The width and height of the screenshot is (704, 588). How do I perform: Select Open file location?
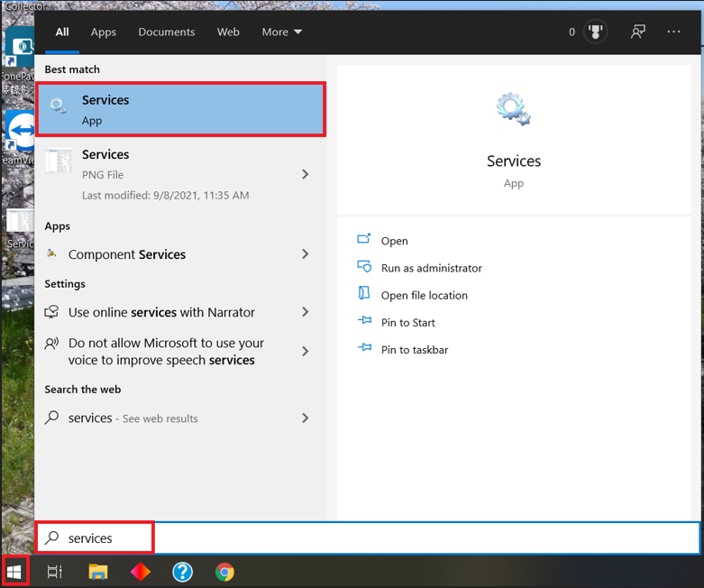click(x=425, y=295)
